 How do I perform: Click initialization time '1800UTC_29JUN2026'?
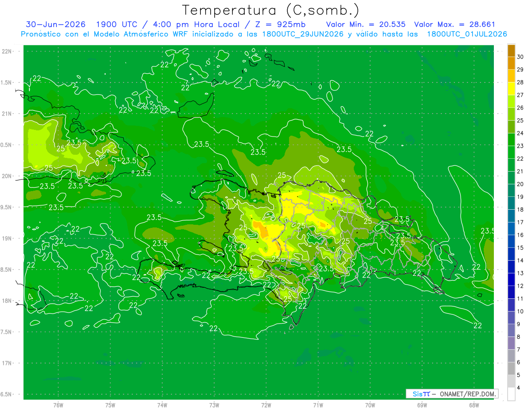pos(302,34)
